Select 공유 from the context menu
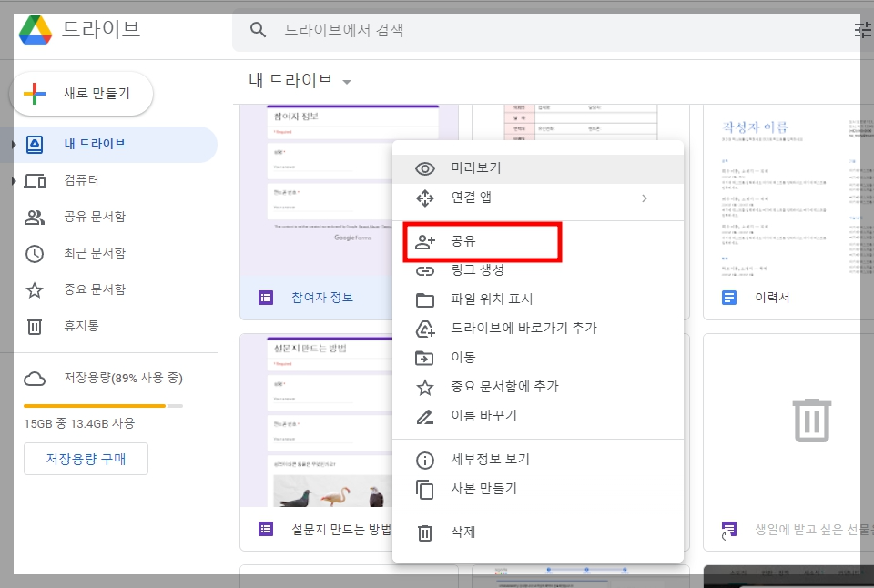This screenshot has height=588, width=874. (482, 241)
